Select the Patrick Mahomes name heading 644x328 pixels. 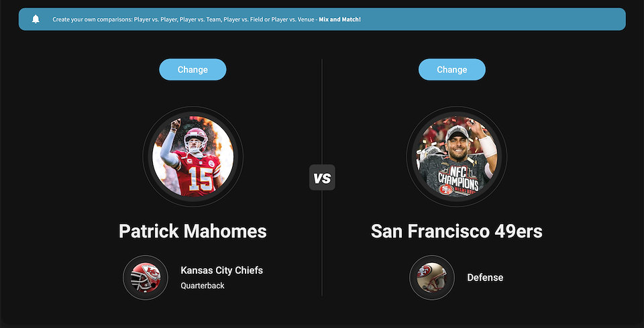point(193,231)
